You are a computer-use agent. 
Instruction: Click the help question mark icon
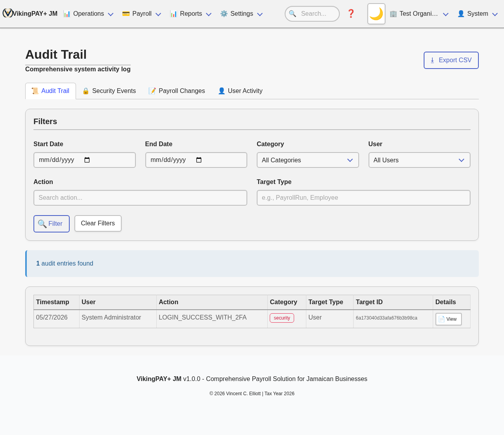[x=351, y=14]
